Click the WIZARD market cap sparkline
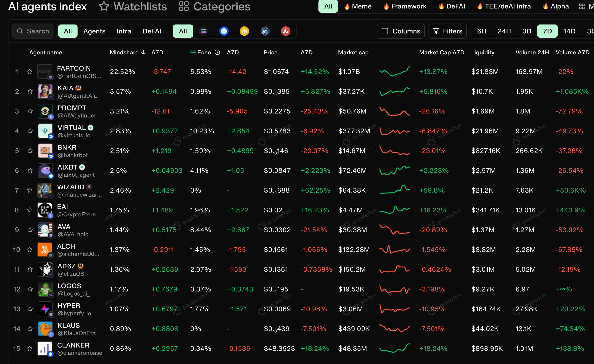Viewport: 594px width, 364px height. point(394,190)
